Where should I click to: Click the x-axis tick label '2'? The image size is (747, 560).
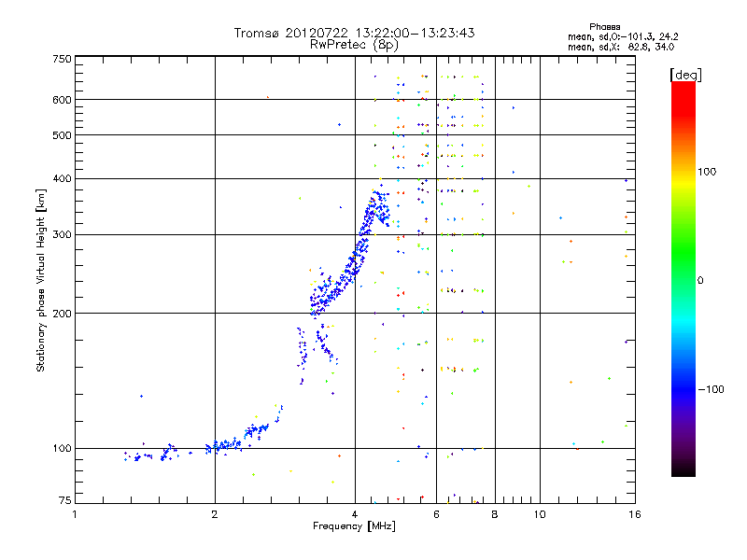[x=215, y=514]
